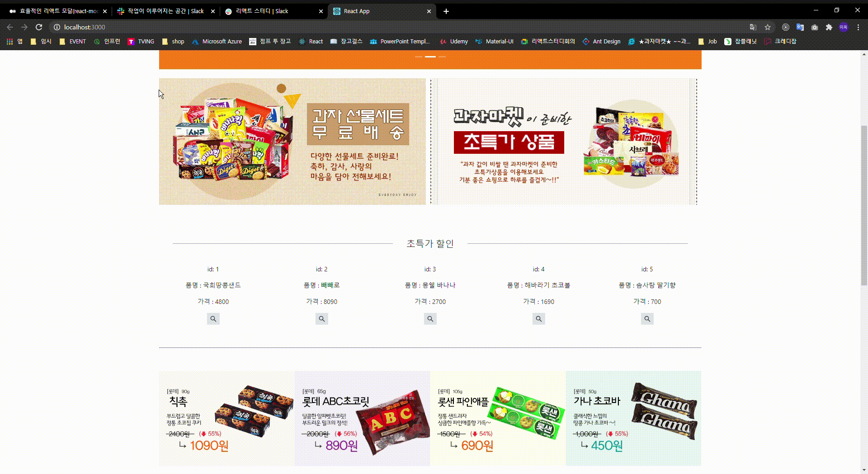Close the React App tab

pyautogui.click(x=429, y=11)
